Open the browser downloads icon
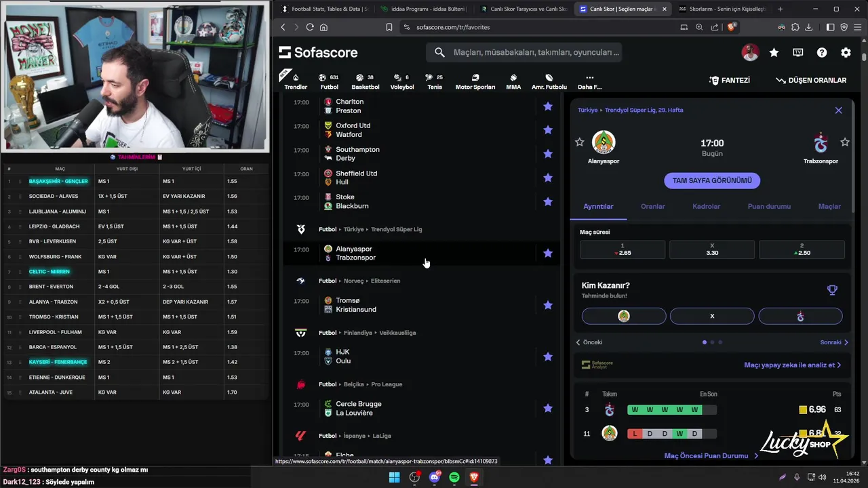 click(x=808, y=27)
